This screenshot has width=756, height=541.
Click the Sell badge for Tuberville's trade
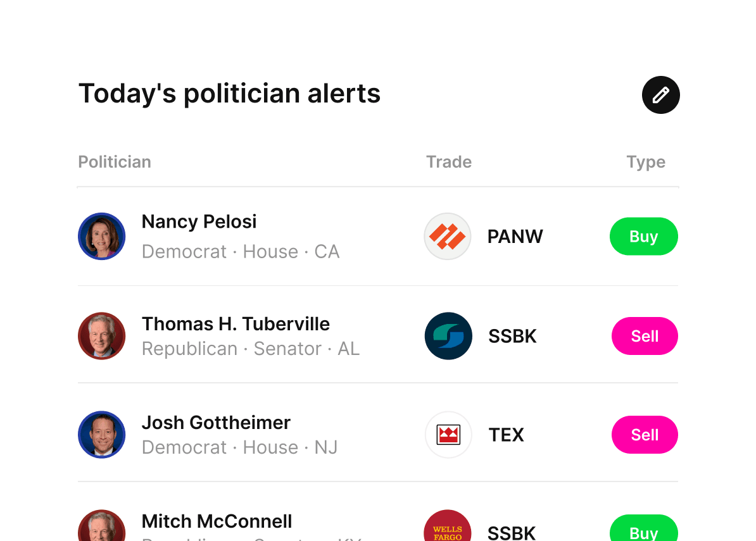pos(644,336)
